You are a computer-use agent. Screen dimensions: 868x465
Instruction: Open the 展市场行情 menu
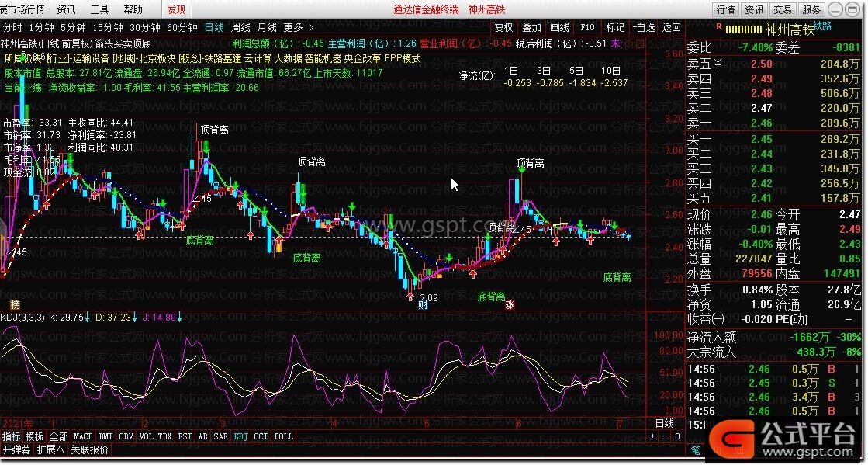click(x=22, y=9)
